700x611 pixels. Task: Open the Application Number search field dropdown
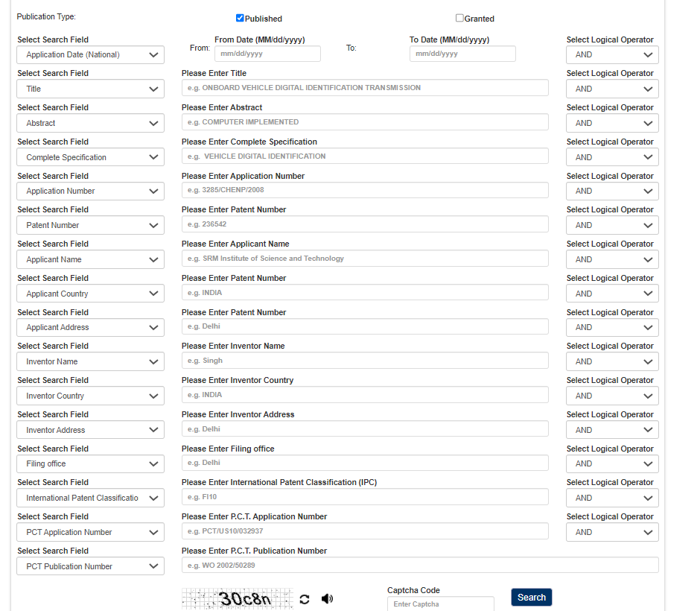click(x=91, y=191)
